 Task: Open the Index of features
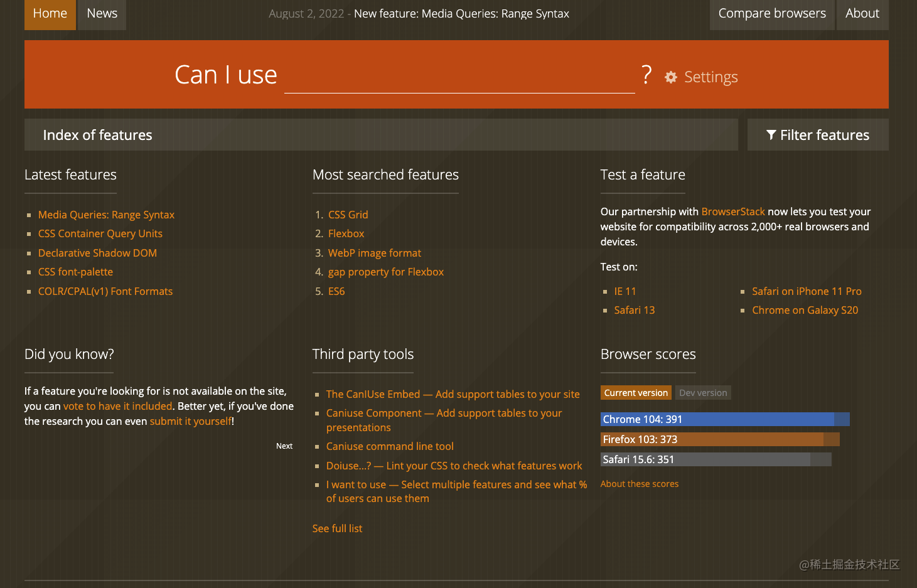381,135
